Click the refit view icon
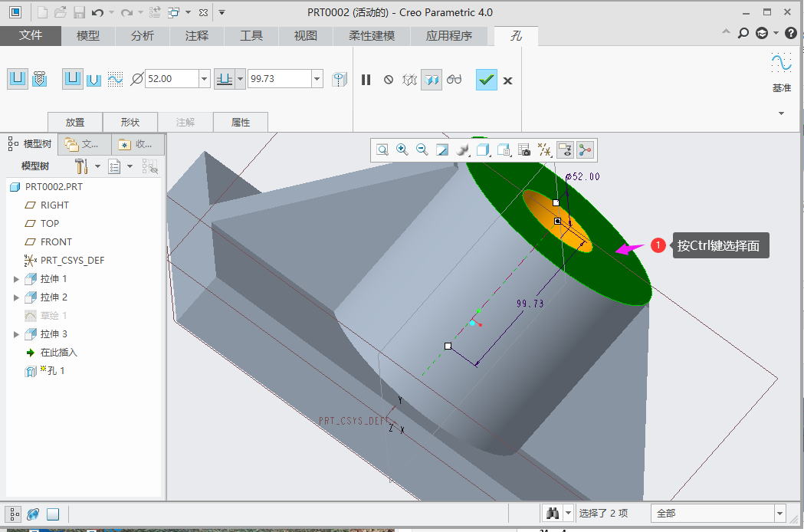Viewport: 804px width, 532px height. [x=382, y=150]
